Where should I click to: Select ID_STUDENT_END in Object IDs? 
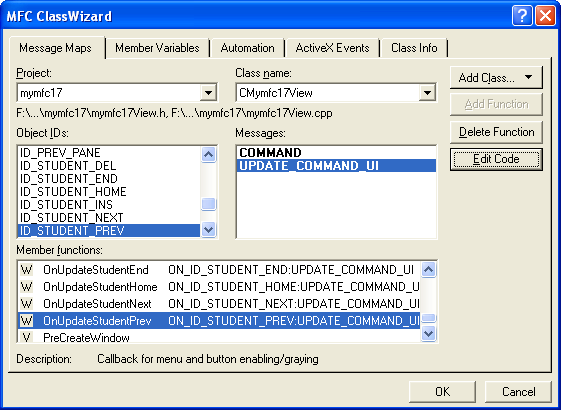click(109, 179)
